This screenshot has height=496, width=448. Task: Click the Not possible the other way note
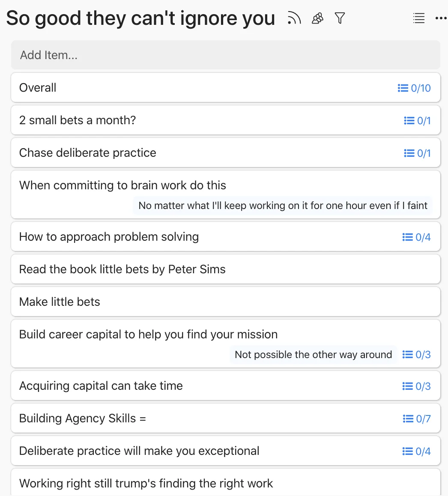[x=313, y=355]
